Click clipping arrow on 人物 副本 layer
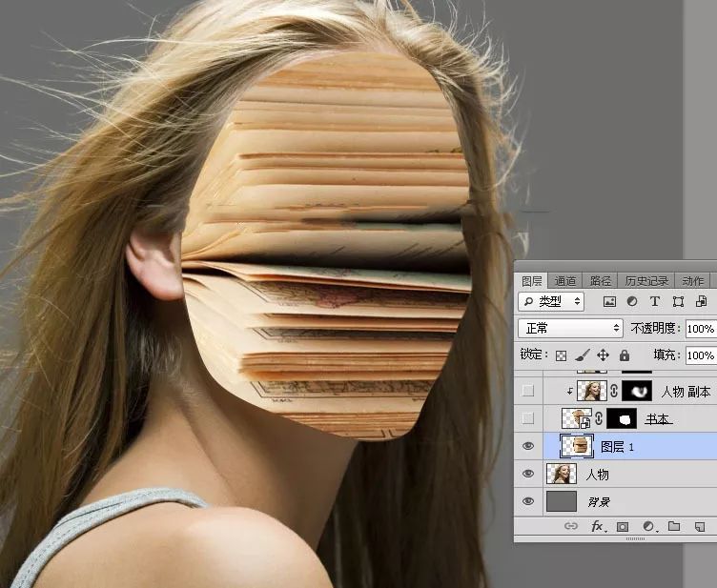 tap(570, 392)
